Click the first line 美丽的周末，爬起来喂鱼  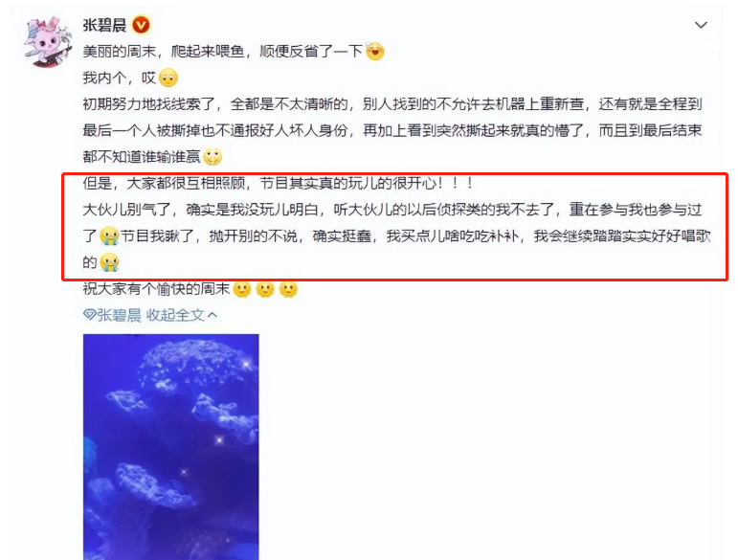pos(164,52)
